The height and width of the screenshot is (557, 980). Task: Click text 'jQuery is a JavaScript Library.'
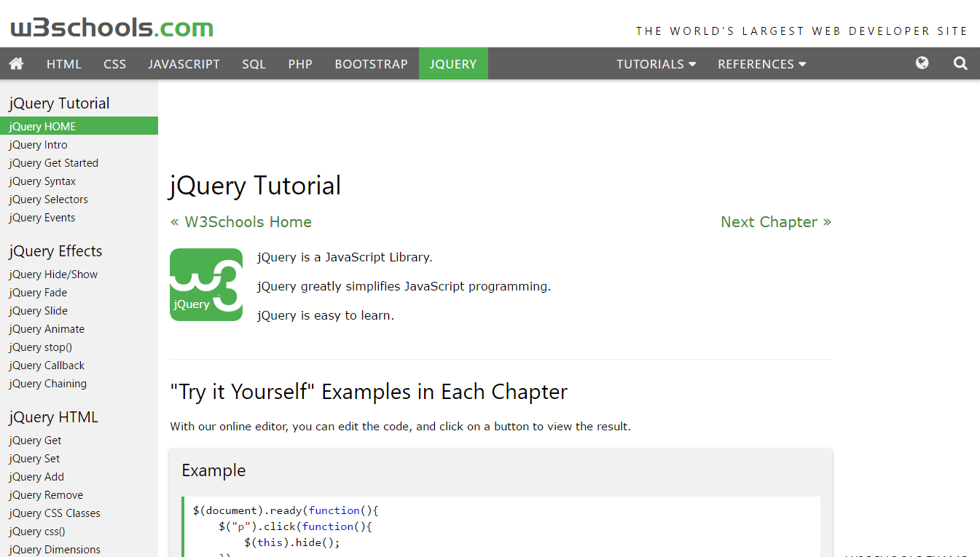pos(345,257)
